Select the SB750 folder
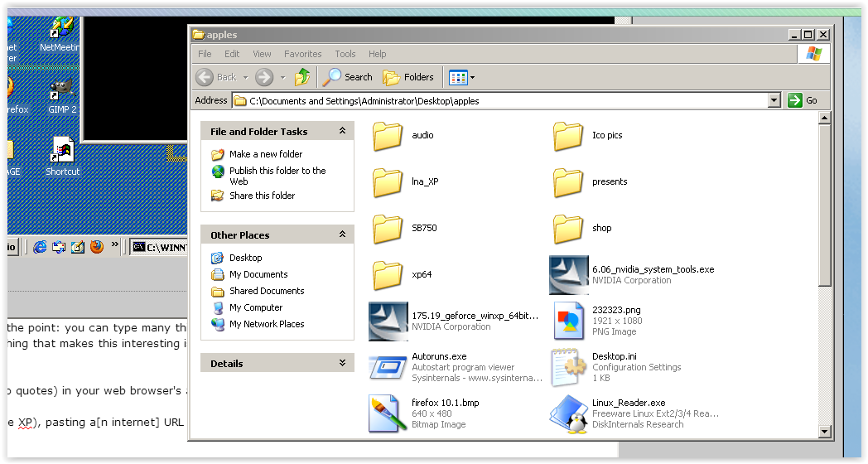Viewport: 868px width, 464px height. click(387, 229)
